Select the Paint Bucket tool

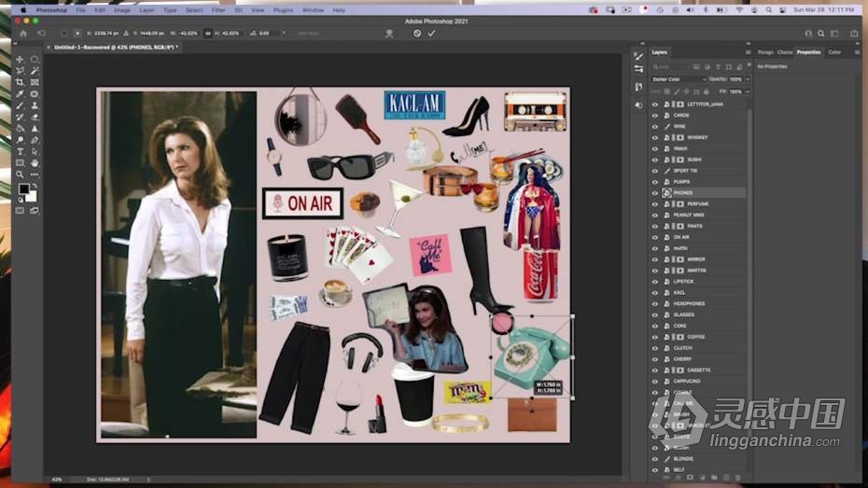(20, 129)
